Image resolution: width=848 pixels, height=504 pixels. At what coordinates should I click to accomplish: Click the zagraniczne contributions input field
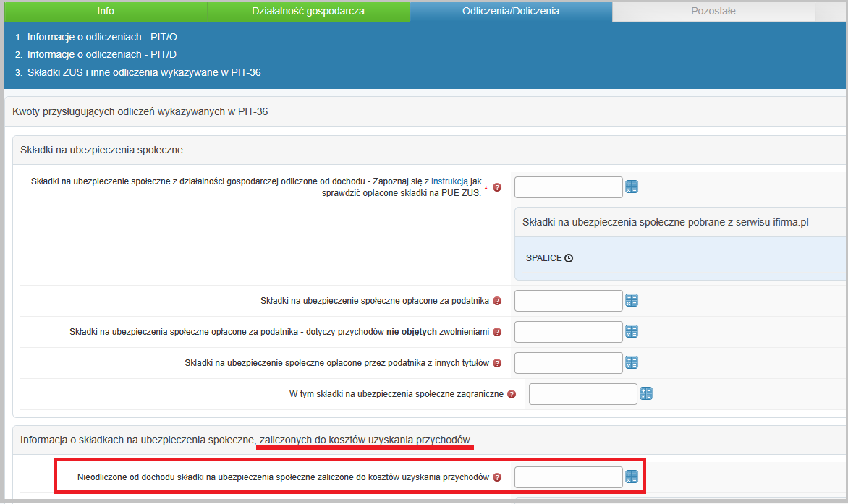pyautogui.click(x=582, y=394)
